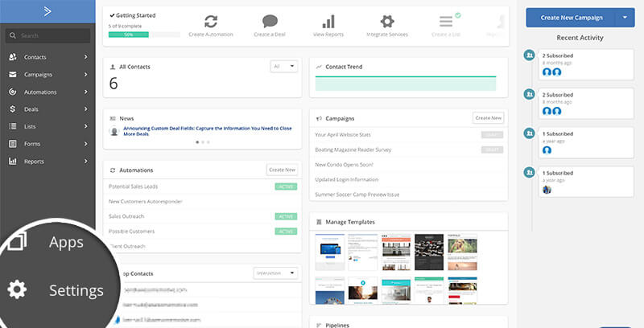Click the Integrate Services gear icon
The width and height of the screenshot is (644, 328).
pos(387,21)
